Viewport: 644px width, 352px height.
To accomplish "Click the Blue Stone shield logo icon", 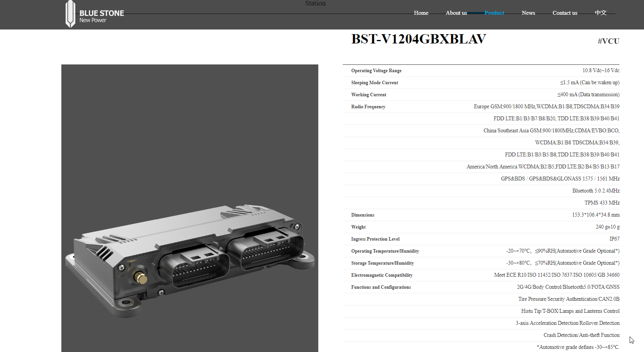I will point(70,14).
